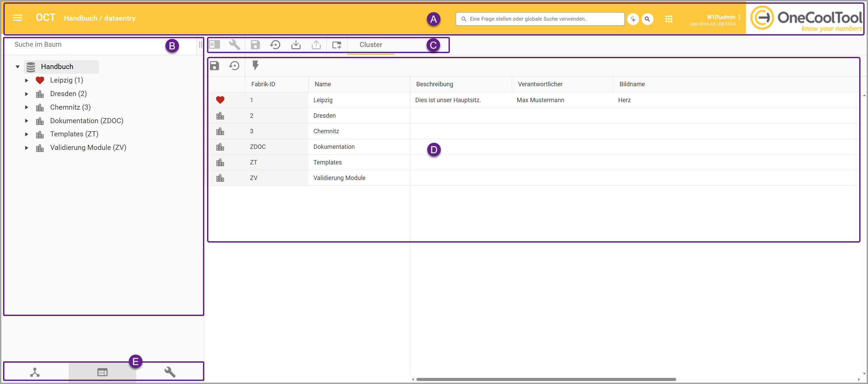The height and width of the screenshot is (384, 868).
Task: Click the AI sparkle assistant icon
Action: pyautogui.click(x=633, y=19)
